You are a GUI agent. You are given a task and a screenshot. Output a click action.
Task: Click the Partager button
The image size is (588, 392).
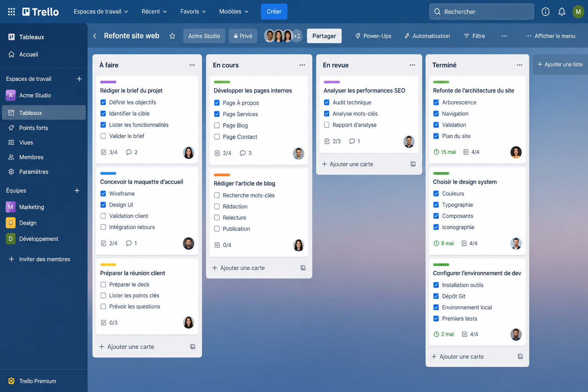click(x=324, y=36)
